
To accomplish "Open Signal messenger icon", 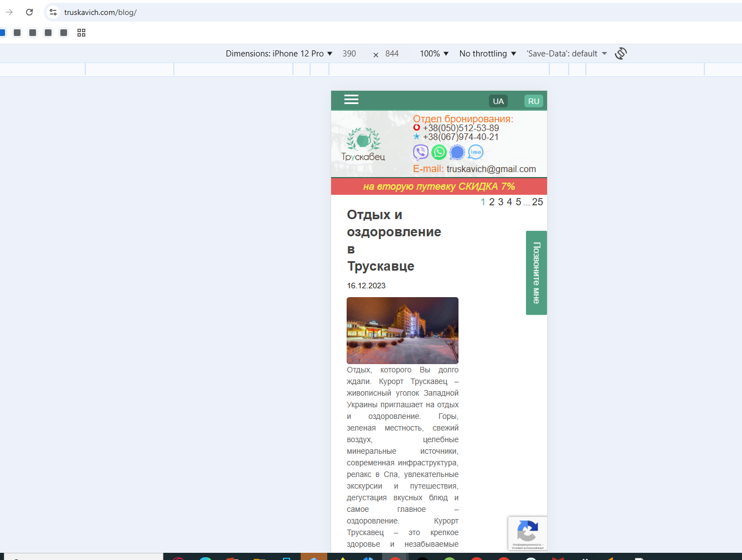I will (457, 152).
